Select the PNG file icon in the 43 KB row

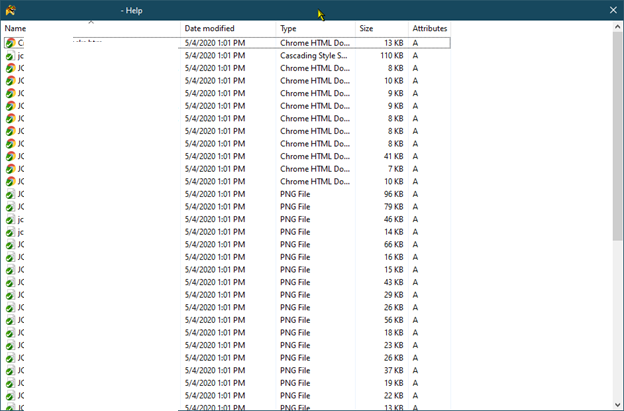11,282
